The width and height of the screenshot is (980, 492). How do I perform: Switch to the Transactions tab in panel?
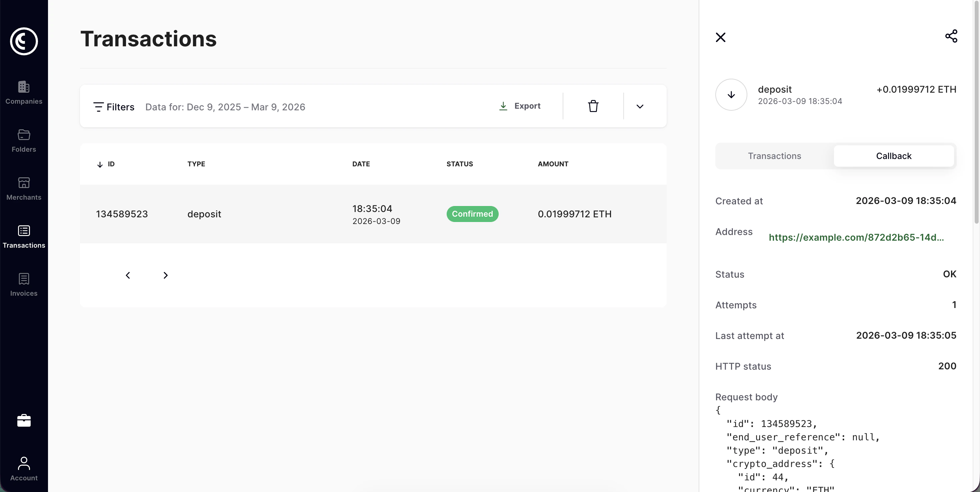tap(774, 156)
